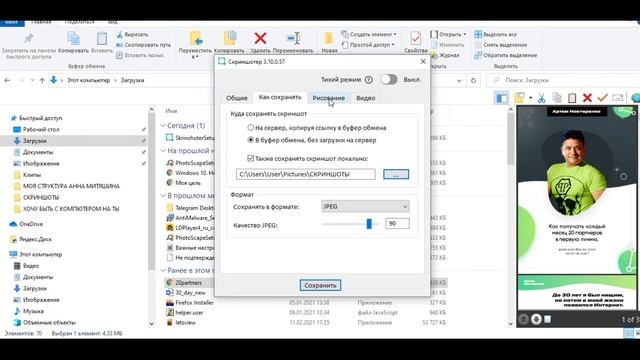Screen dimensions: 640x360
Task: Select СКРИНШОТЫ folder in navigation pane
Action: coord(41,198)
